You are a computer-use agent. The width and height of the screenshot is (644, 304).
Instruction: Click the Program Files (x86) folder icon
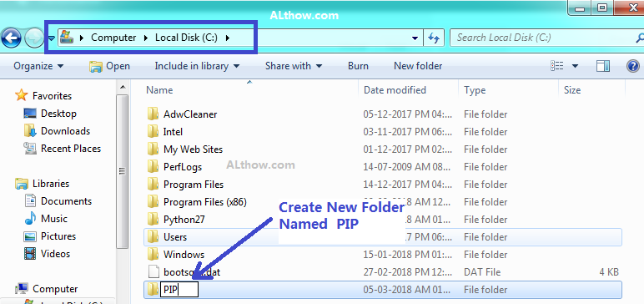153,201
